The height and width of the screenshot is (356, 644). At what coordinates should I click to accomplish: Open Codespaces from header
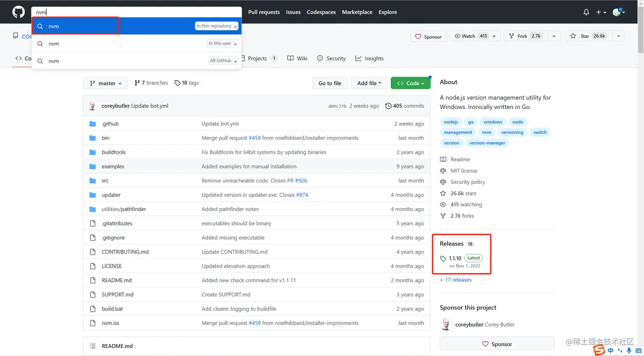(x=321, y=12)
